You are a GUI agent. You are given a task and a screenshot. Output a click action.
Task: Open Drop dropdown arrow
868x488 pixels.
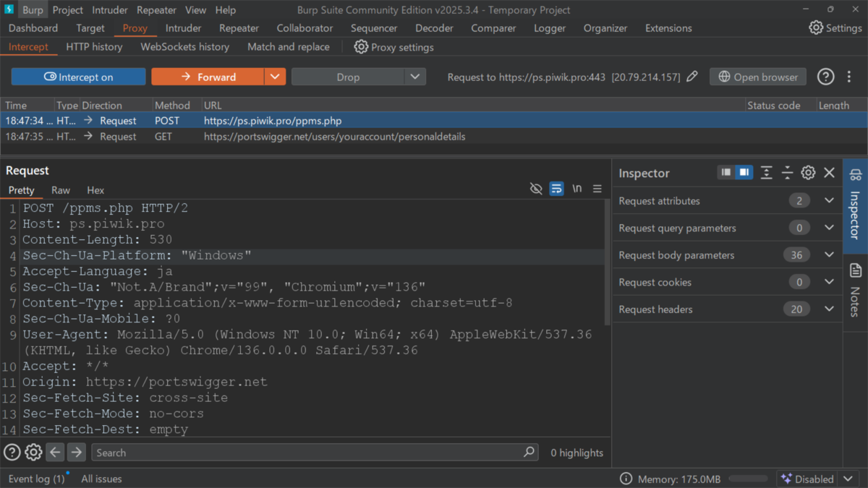pyautogui.click(x=415, y=77)
